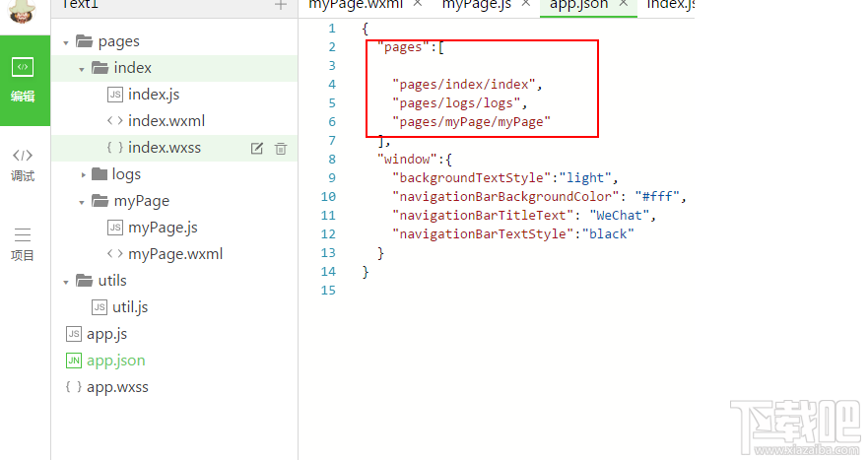
Task: Switch to the 调试 (debug) sidebar panel
Action: pos(23,164)
